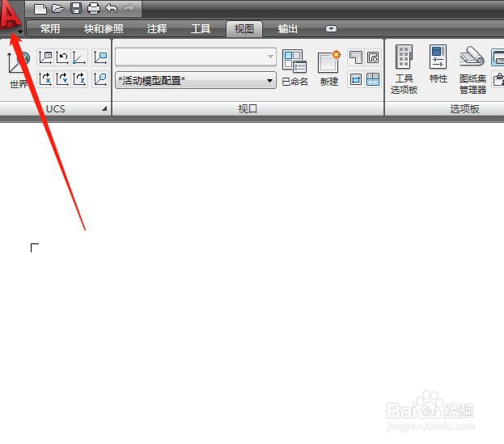Click the UCS Origin icon

click(79, 58)
